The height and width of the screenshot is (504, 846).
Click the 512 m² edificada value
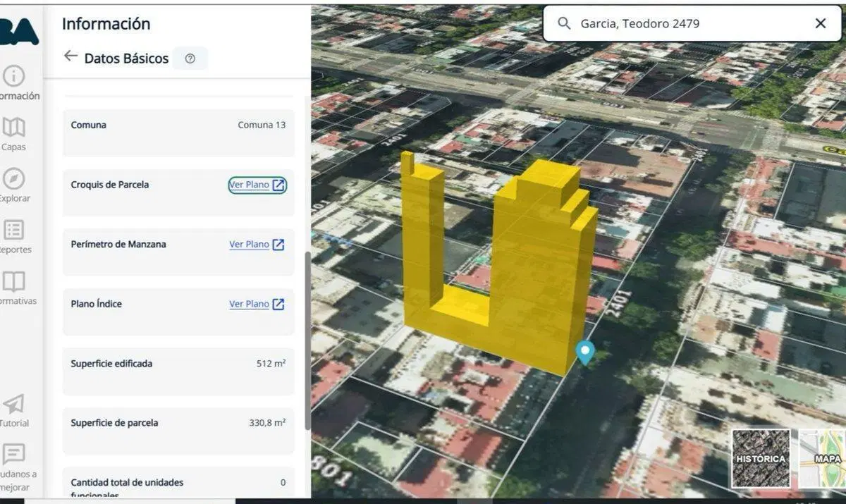click(271, 364)
